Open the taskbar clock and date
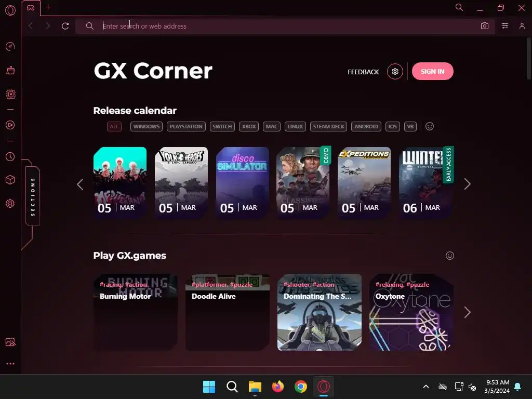This screenshot has width=532, height=399. [x=497, y=387]
